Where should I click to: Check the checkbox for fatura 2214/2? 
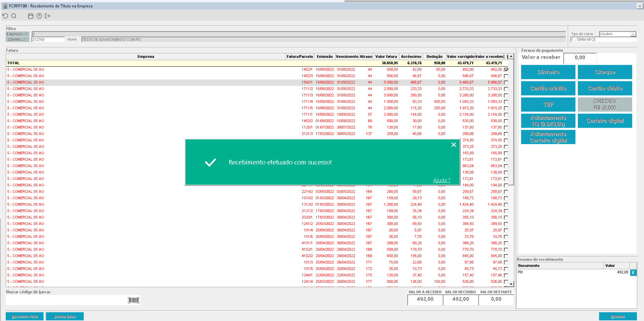pyautogui.click(x=506, y=192)
